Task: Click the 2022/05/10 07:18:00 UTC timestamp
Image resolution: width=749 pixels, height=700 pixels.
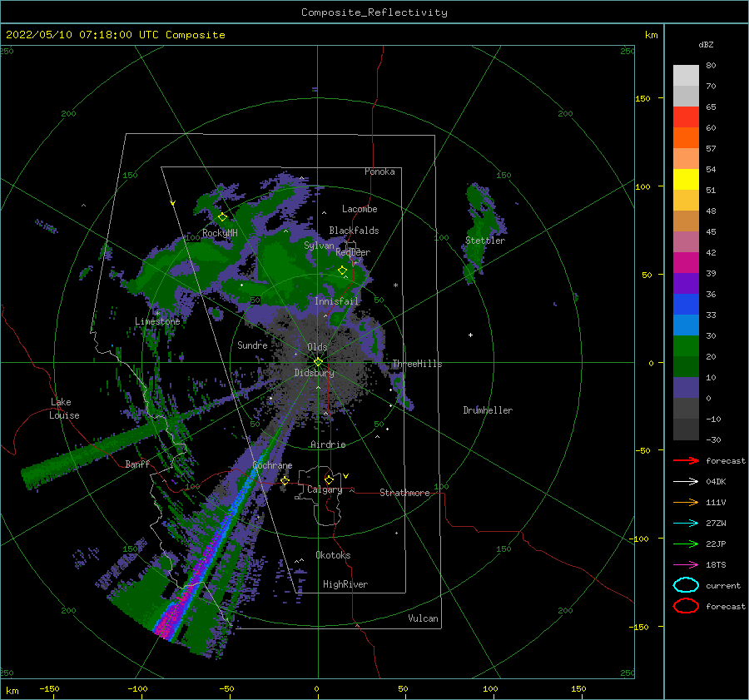Action: (82, 35)
